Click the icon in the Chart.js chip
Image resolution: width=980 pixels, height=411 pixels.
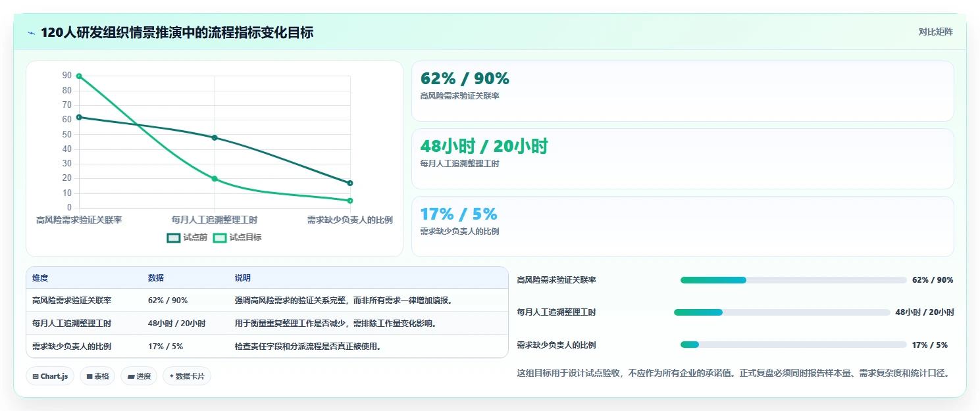click(36, 377)
